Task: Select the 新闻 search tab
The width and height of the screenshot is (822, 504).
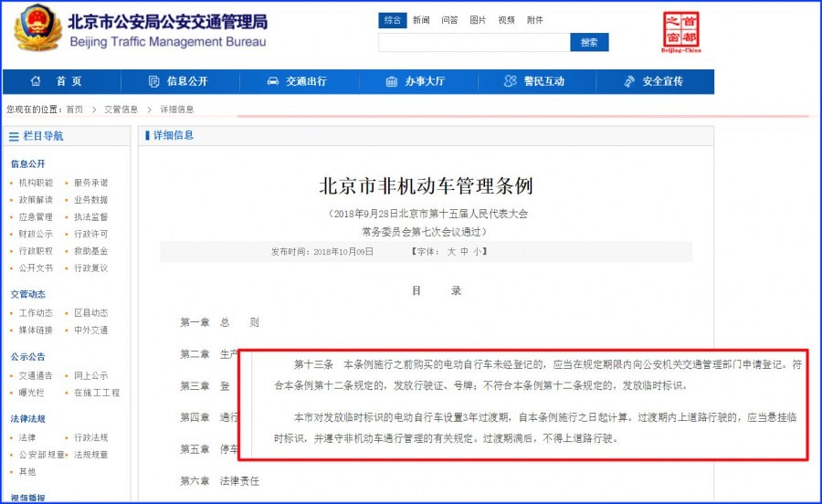Action: click(x=421, y=20)
